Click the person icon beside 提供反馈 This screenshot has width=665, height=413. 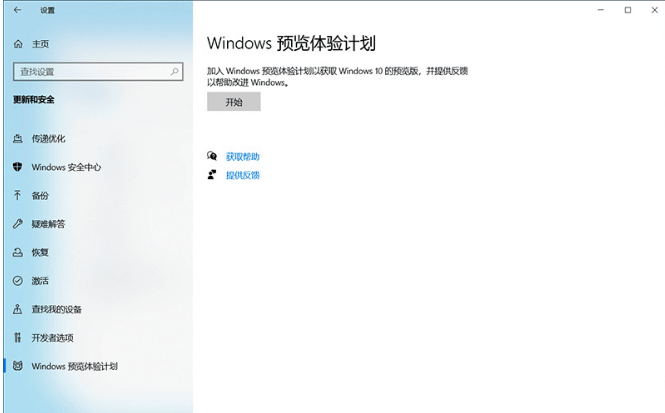[212, 175]
